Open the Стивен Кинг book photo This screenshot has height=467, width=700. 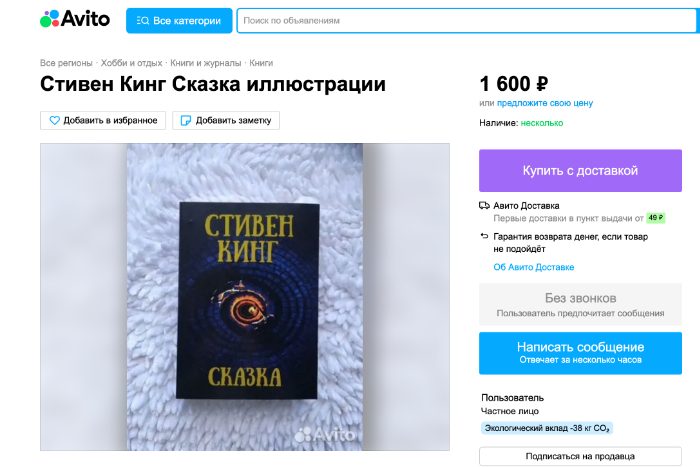coord(245,297)
